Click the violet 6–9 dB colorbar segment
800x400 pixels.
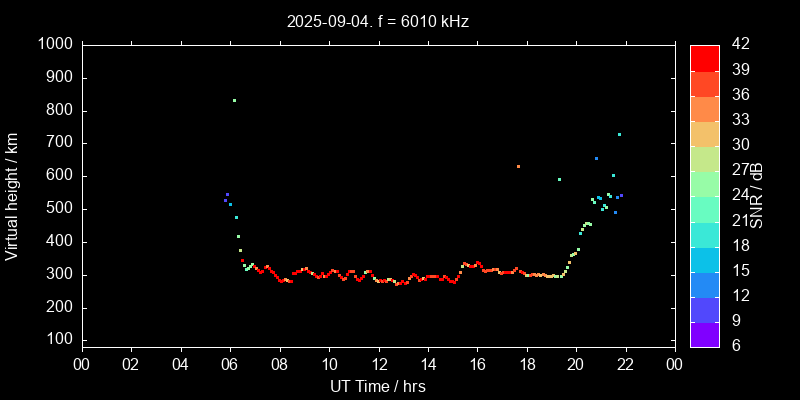(x=705, y=333)
